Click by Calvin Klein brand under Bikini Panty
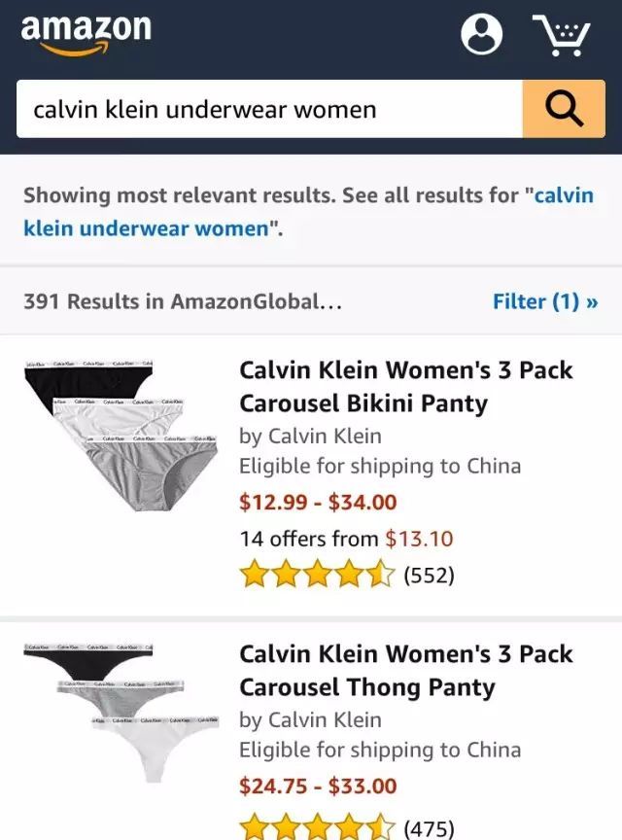622x840 pixels. pyautogui.click(x=310, y=437)
